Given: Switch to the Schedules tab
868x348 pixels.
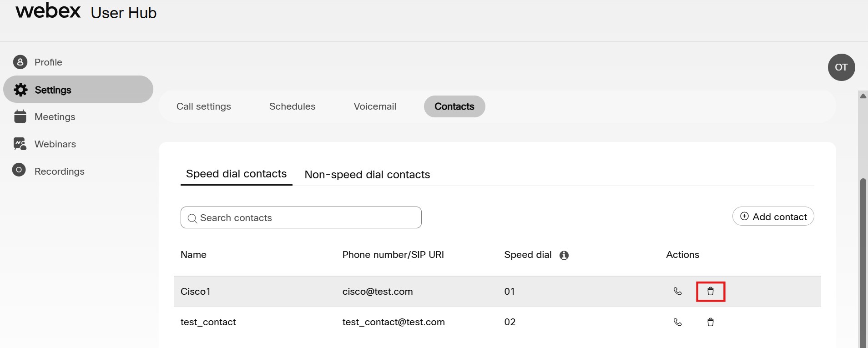Looking at the screenshot, I should [x=292, y=106].
